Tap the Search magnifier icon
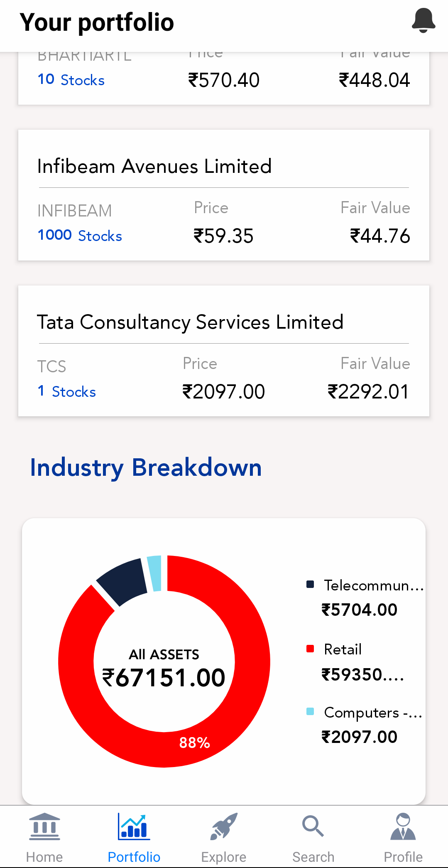448x868 pixels. pyautogui.click(x=313, y=826)
